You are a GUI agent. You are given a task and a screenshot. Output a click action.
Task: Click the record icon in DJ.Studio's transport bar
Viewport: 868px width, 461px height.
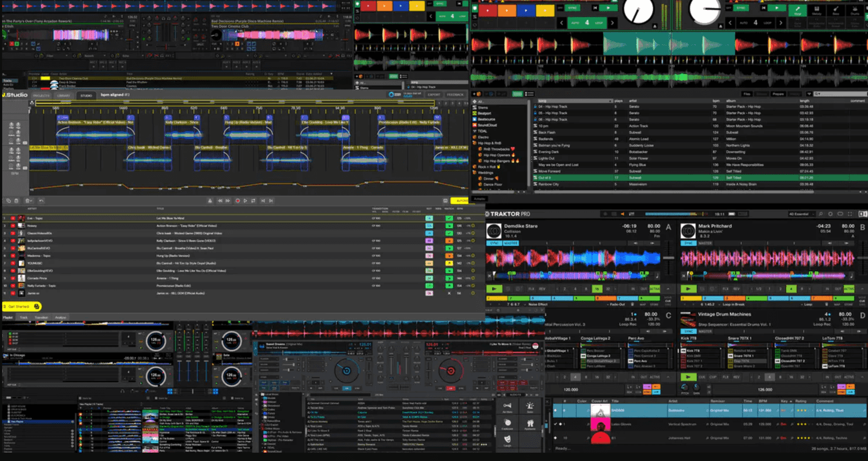(x=238, y=200)
